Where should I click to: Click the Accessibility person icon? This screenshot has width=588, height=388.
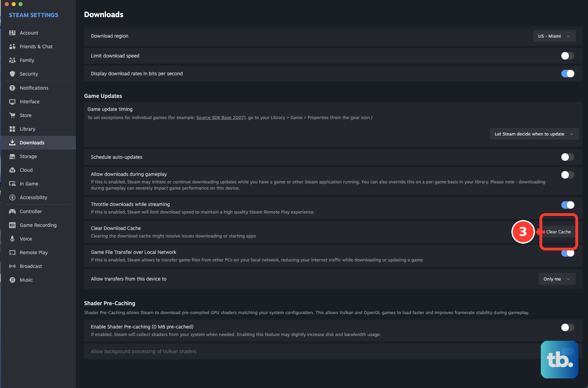(x=12, y=197)
